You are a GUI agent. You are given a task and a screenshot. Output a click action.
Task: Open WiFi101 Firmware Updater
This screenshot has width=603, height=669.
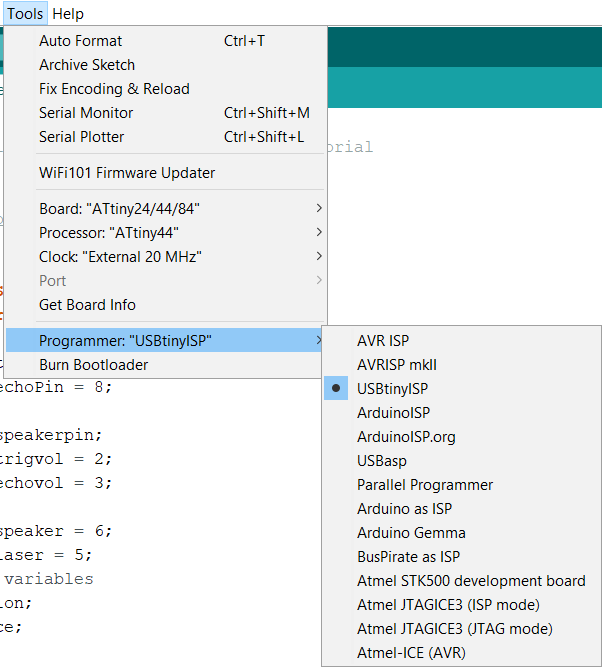tap(127, 173)
